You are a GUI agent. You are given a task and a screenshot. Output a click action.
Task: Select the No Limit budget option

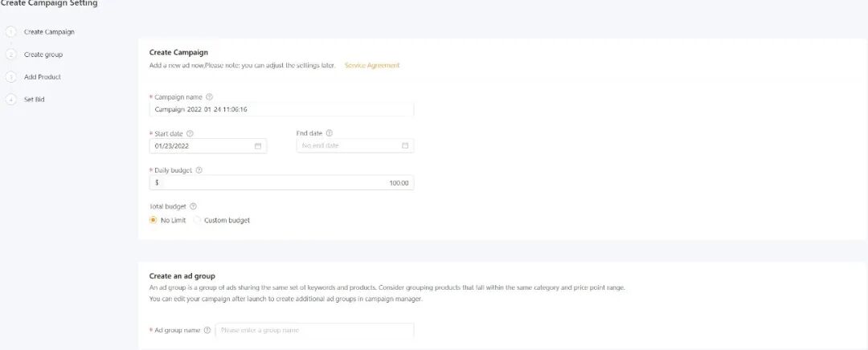(154, 220)
